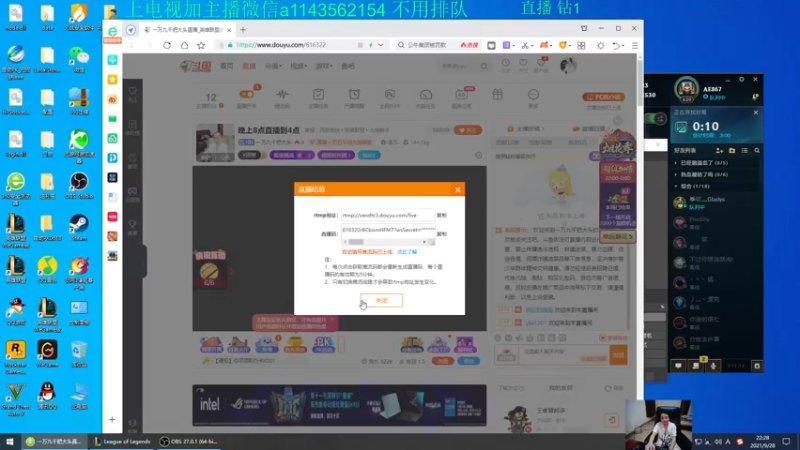Go to the browser home page
800x450 pixels.
point(184,45)
